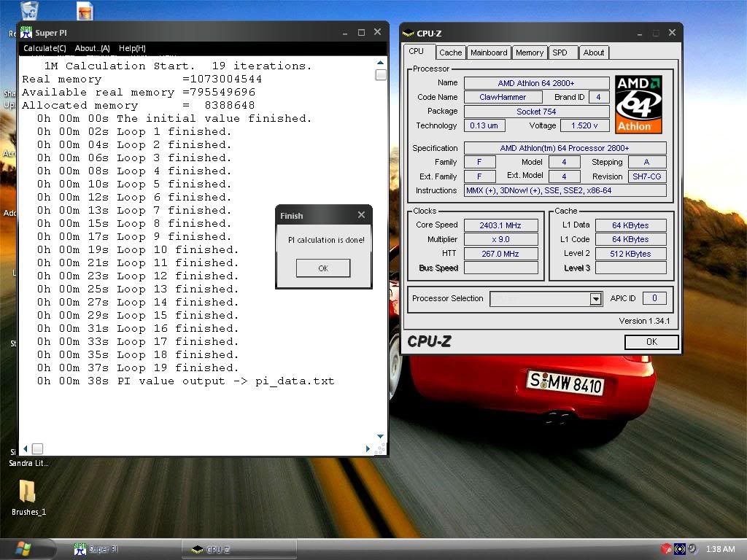Close the CPU-Z window
This screenshot has height=560, width=747.
pyautogui.click(x=672, y=32)
